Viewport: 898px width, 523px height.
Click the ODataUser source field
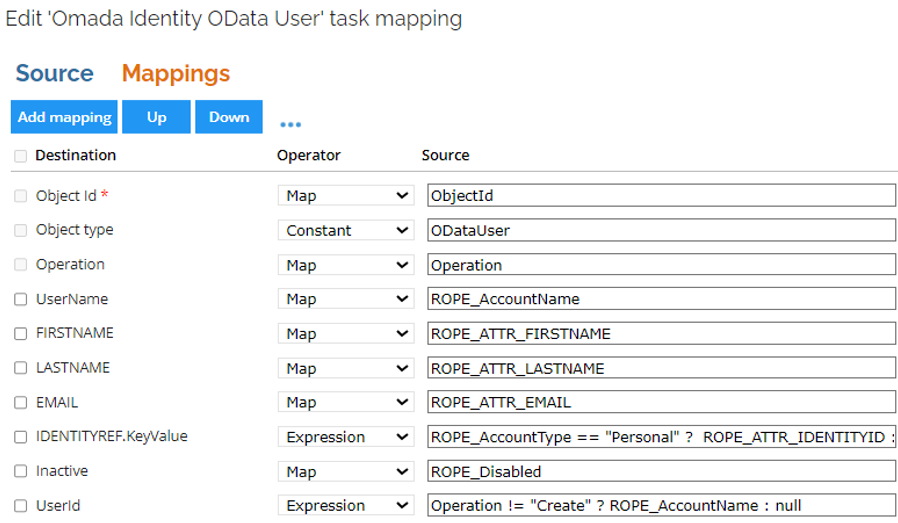(x=661, y=230)
